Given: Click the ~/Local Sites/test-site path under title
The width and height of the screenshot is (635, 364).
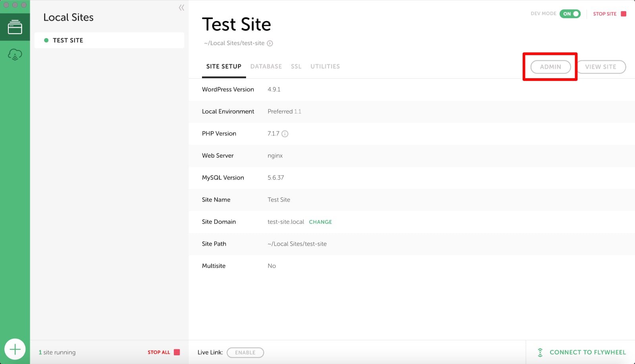Looking at the screenshot, I should (234, 43).
